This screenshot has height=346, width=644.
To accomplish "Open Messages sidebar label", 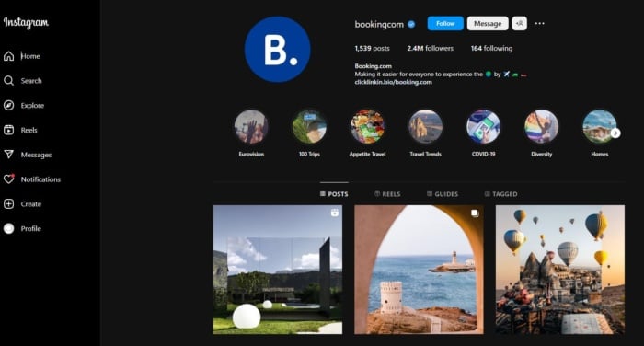I will (x=36, y=155).
